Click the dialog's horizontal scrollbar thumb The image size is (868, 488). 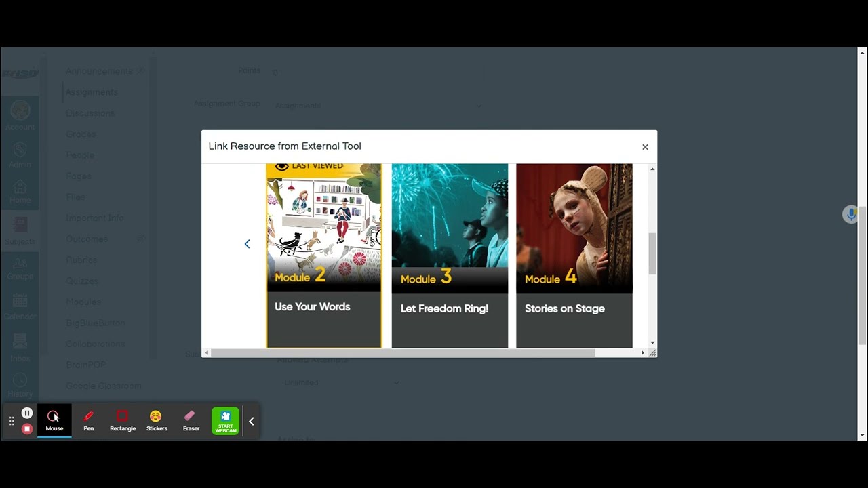403,352
